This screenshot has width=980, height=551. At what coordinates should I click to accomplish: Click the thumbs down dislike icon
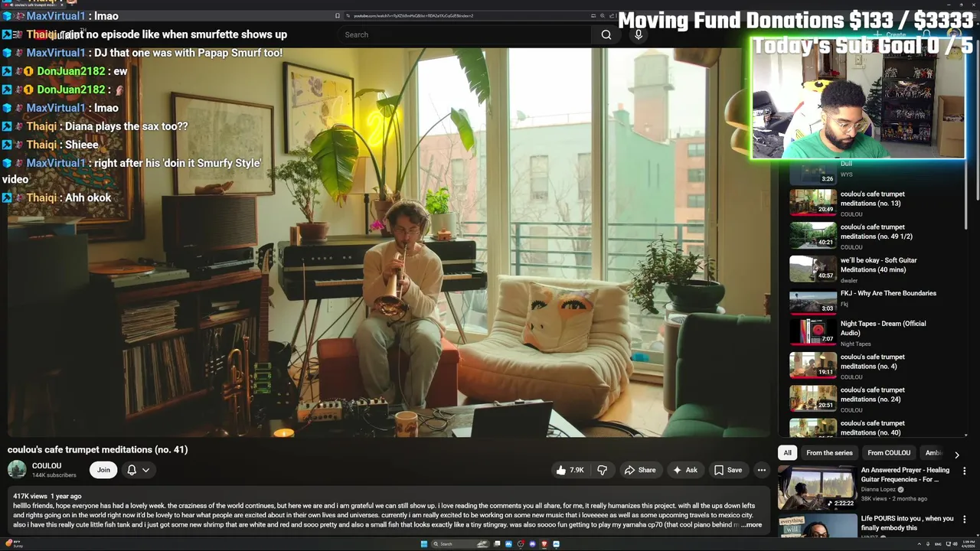(603, 470)
